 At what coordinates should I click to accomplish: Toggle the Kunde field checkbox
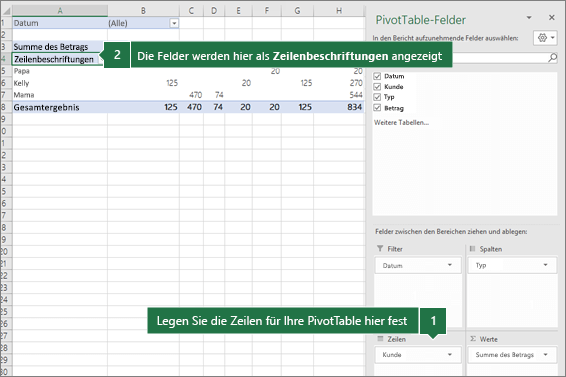pyautogui.click(x=377, y=87)
